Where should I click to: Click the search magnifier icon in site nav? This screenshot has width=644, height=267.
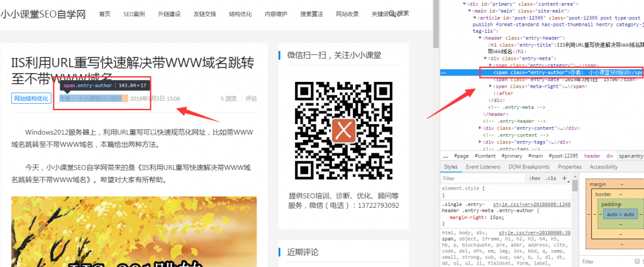(391, 13)
